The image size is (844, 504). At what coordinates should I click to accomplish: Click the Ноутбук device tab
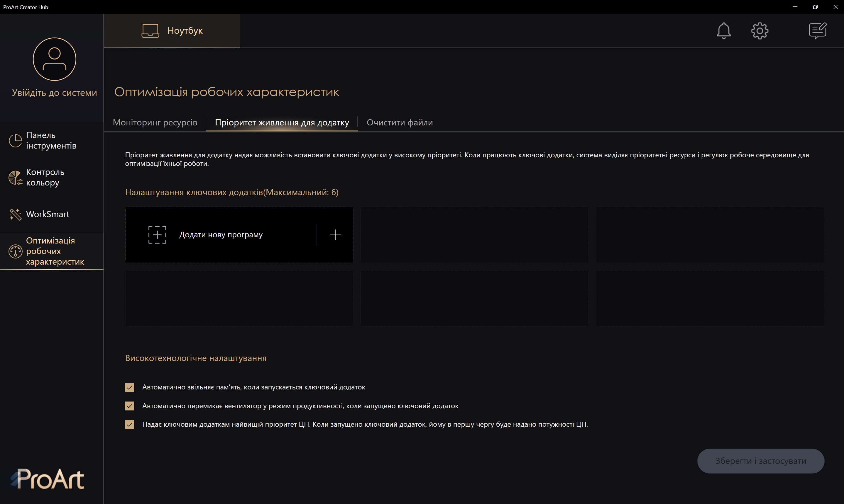point(172,30)
